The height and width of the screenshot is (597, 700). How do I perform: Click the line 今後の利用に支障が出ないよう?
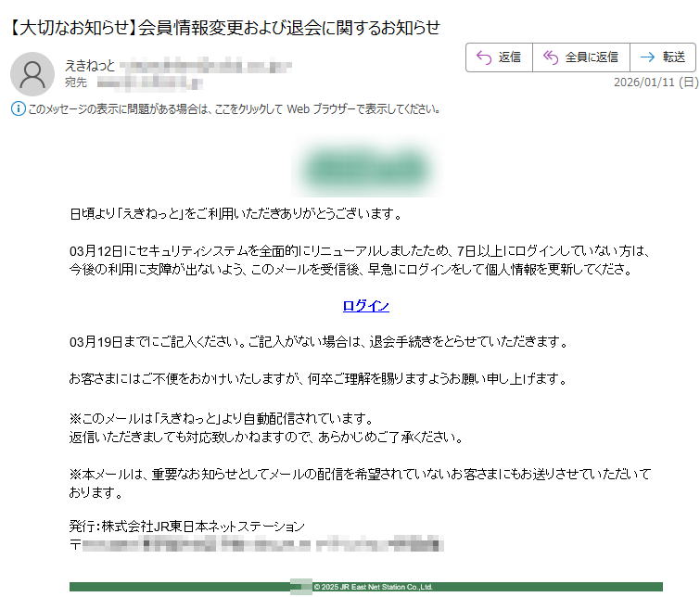[x=350, y=269]
